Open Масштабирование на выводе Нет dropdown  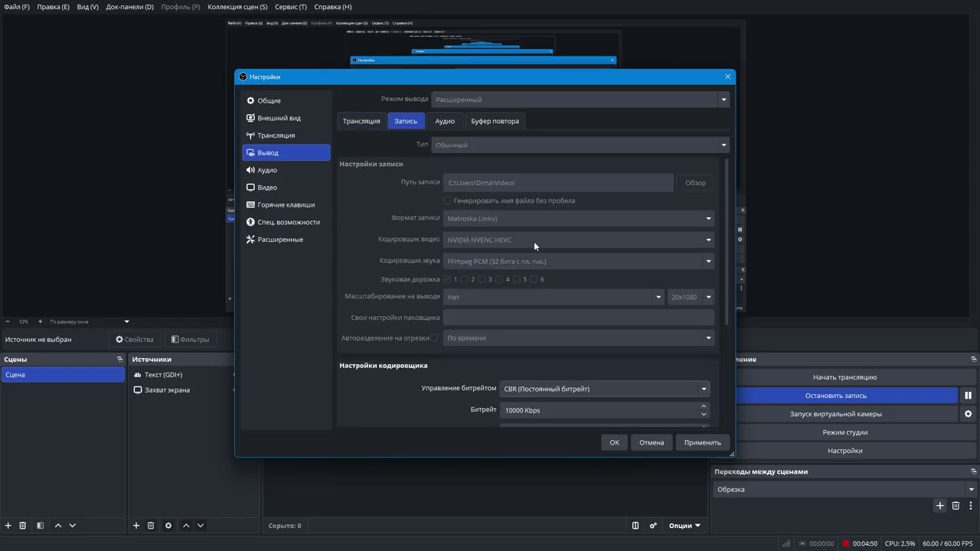554,297
